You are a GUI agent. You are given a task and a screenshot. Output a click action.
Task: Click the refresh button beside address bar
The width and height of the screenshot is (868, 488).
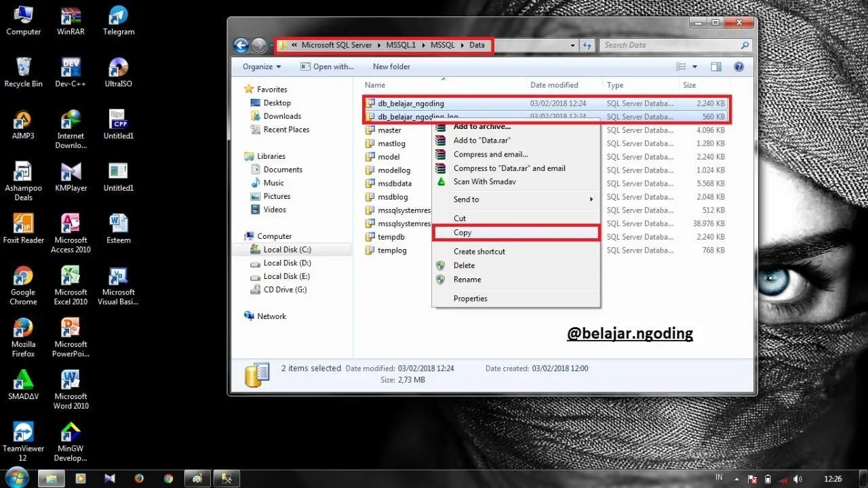[588, 45]
